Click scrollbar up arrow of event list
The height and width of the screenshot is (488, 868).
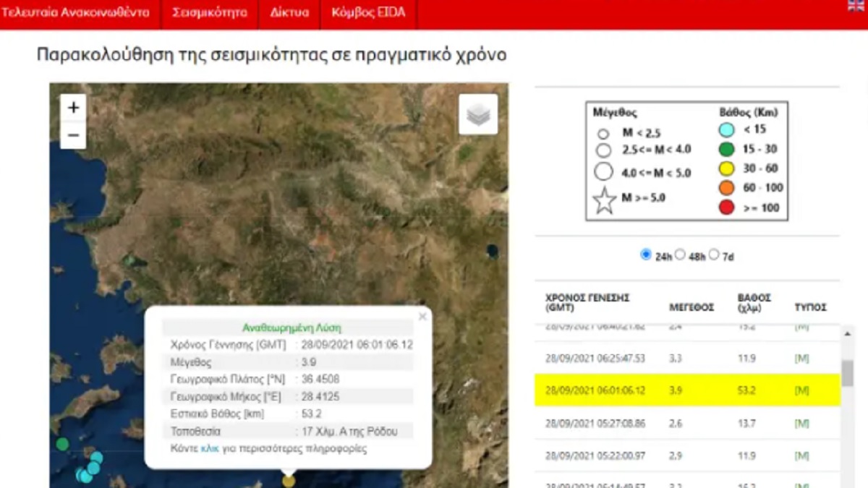coord(847,333)
